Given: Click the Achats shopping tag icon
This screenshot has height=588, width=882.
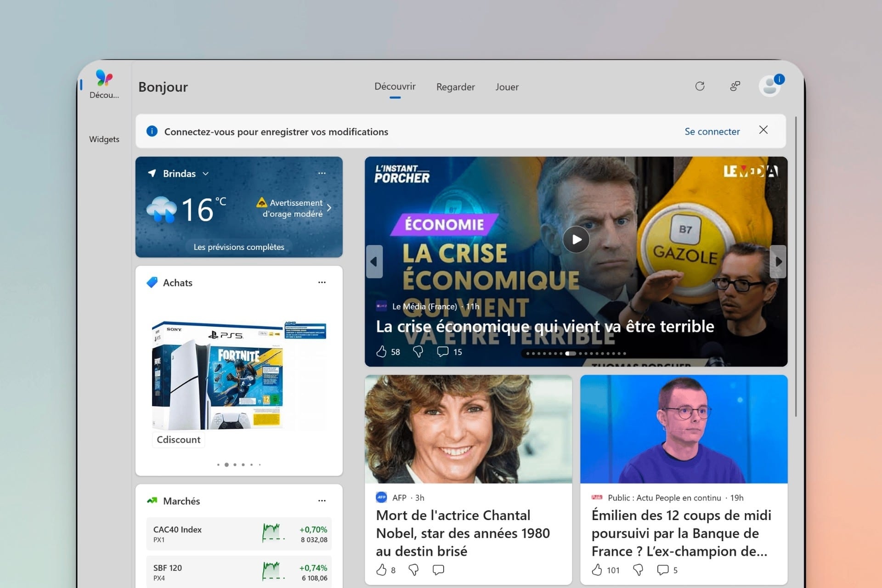Looking at the screenshot, I should coord(152,282).
